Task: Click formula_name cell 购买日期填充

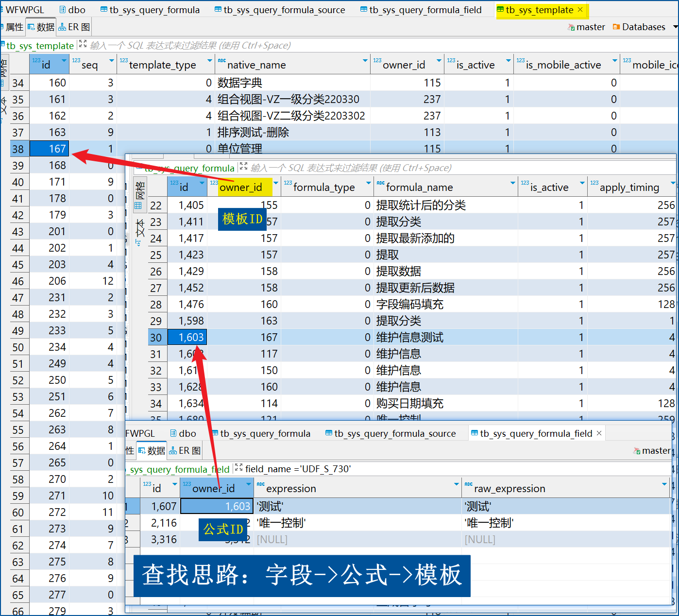Action: [446, 403]
